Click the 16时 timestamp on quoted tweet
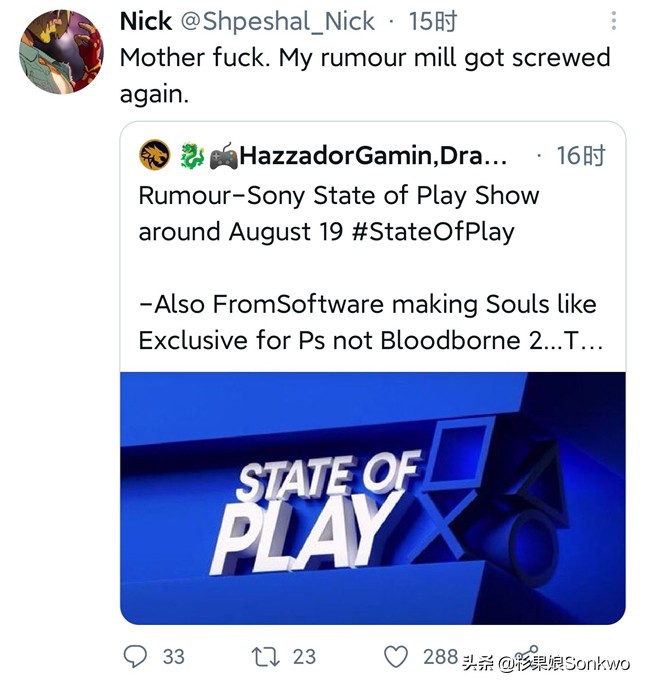 [582, 155]
